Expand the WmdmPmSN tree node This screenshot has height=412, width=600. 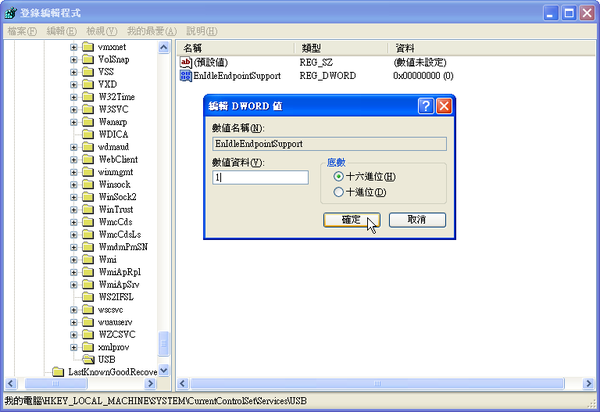coord(73,248)
